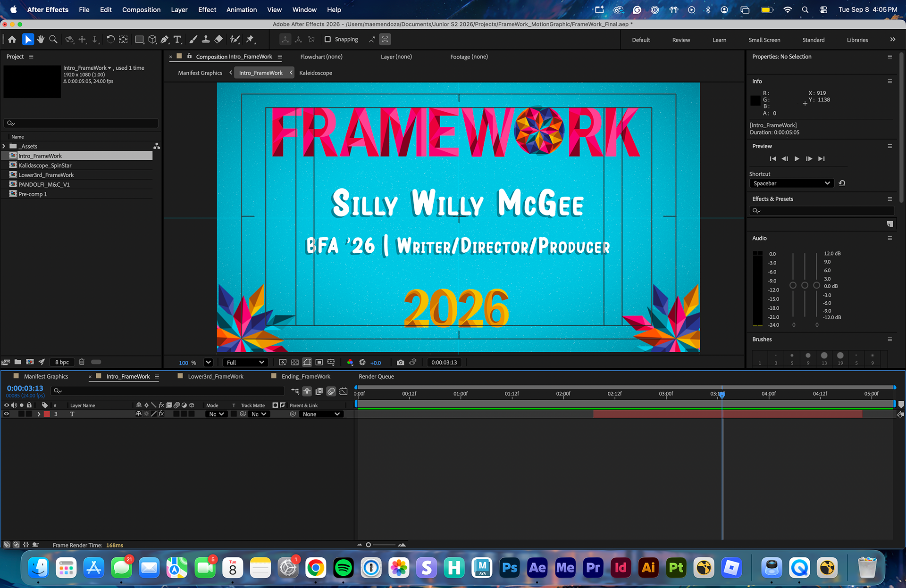Expand hidden workspaces with double chevron
This screenshot has height=588, width=906.
[x=893, y=40]
